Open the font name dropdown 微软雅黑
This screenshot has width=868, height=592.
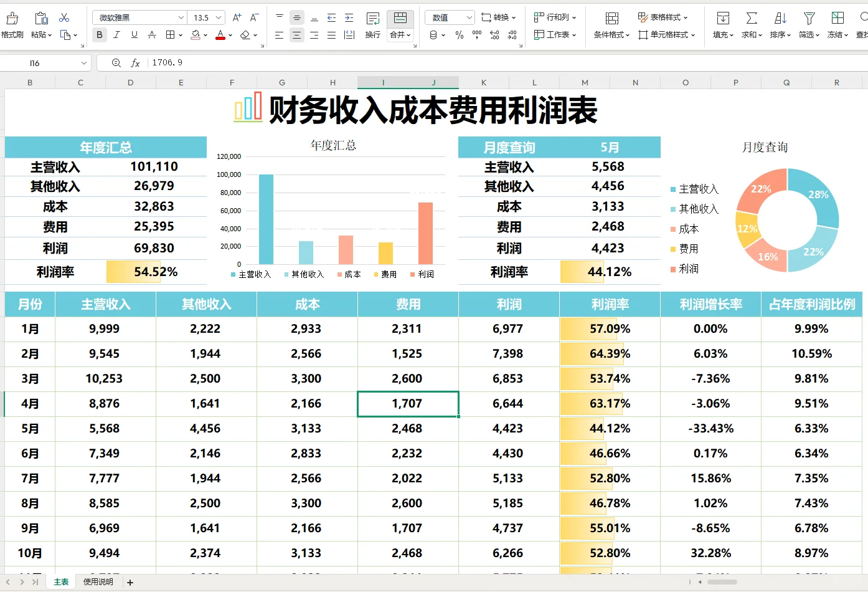pyautogui.click(x=181, y=17)
